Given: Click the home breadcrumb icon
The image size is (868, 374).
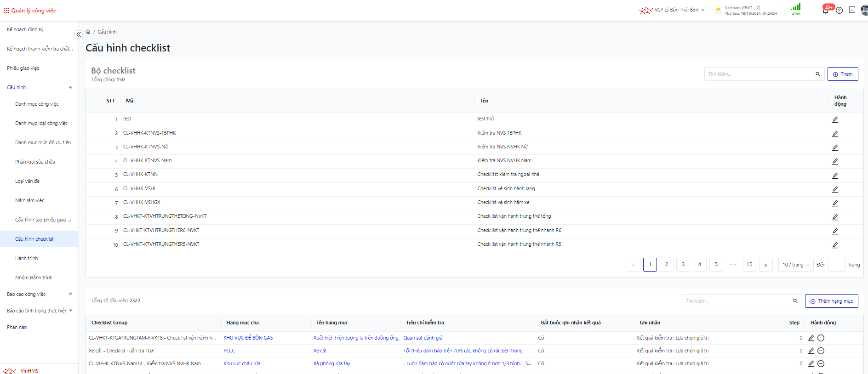Looking at the screenshot, I should click(x=88, y=32).
